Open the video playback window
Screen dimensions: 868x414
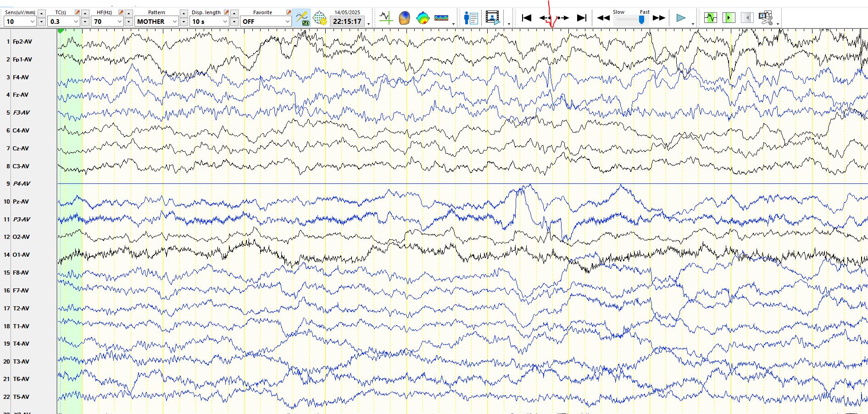[493, 18]
